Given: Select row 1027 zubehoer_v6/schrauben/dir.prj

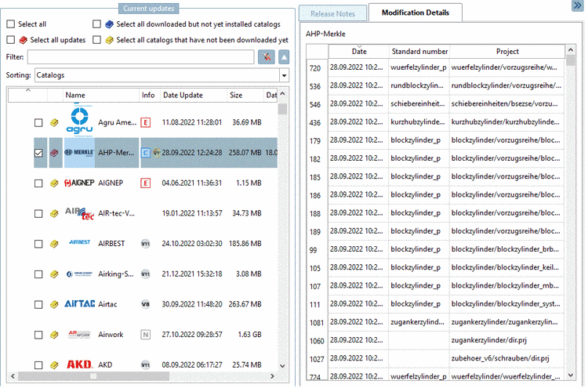Looking at the screenshot, I should click(436, 358).
